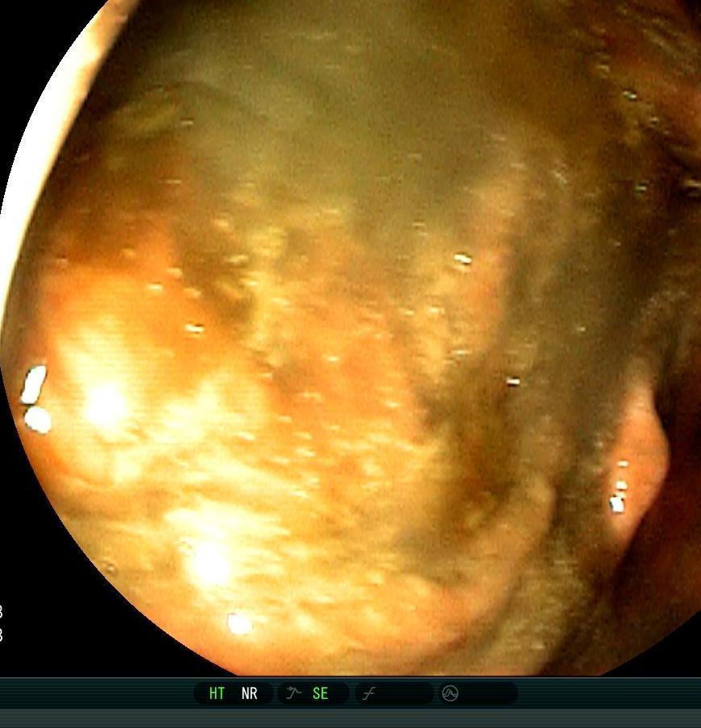Select the structure enhancement curve icon

pos(293,693)
